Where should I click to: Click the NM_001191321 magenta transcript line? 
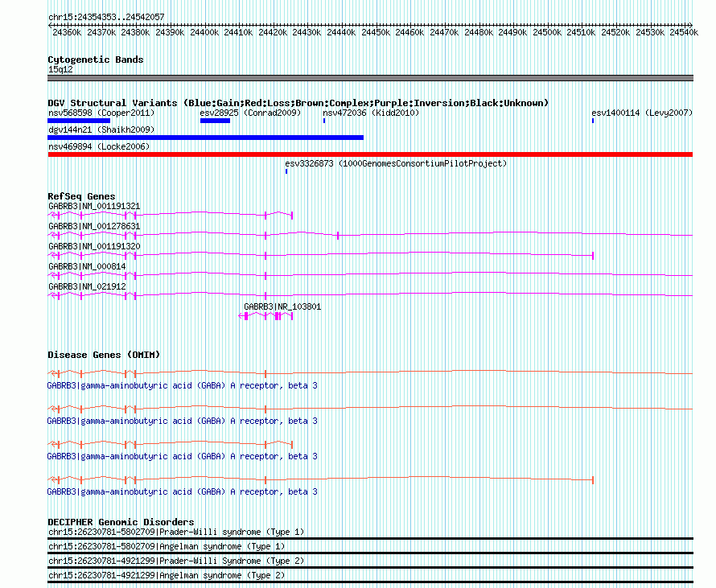coord(171,215)
